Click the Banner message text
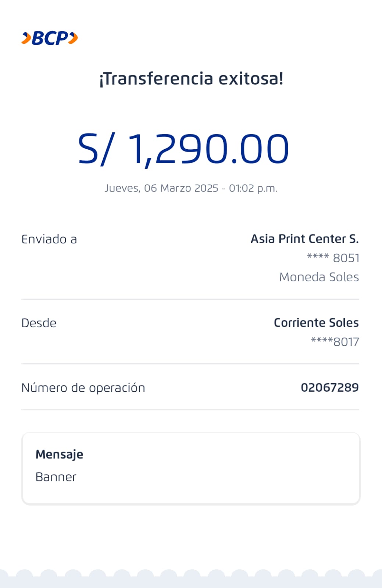Screen dimensions: 382x588 click(56, 477)
